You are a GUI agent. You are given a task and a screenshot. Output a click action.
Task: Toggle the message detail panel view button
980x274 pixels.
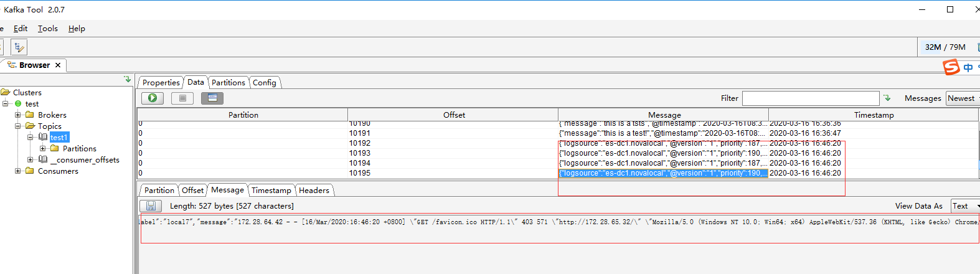pos(212,98)
